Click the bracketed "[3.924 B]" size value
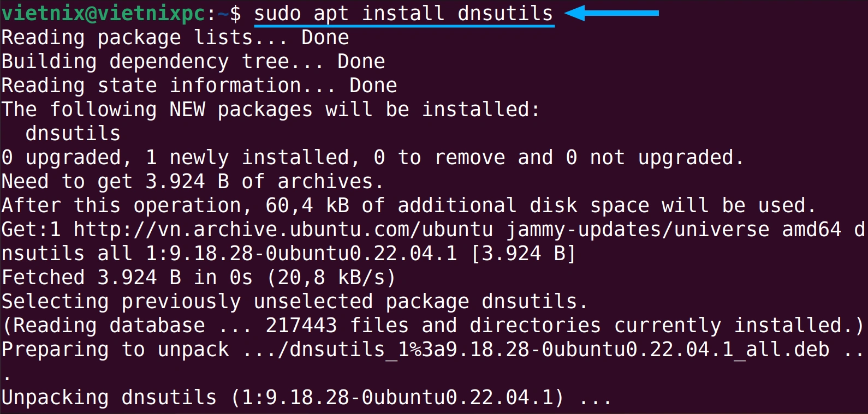 tap(523, 254)
